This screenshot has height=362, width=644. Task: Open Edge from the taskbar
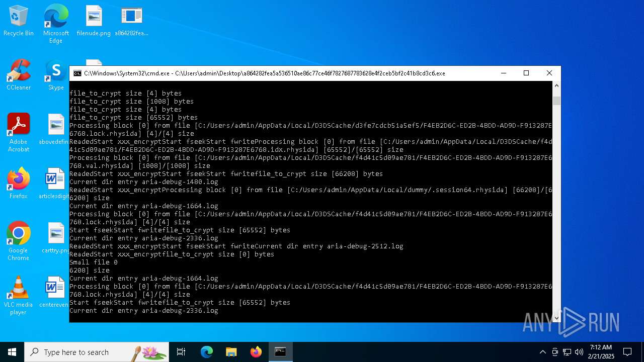[x=207, y=352]
